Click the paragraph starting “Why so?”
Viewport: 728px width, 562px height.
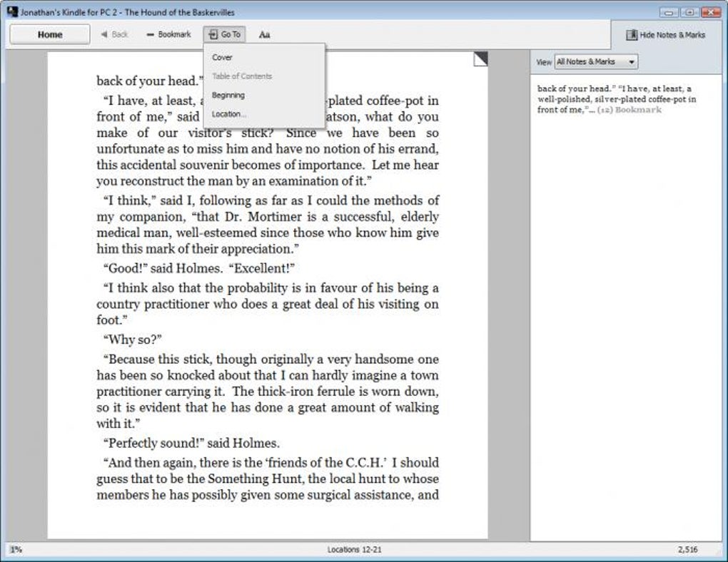pyautogui.click(x=132, y=339)
